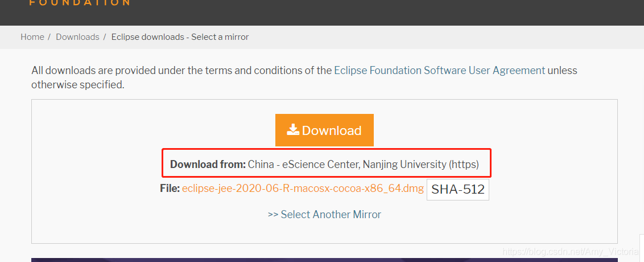Click eclipse-jee-2020-06-R-macosx dmg file link

tap(303, 189)
